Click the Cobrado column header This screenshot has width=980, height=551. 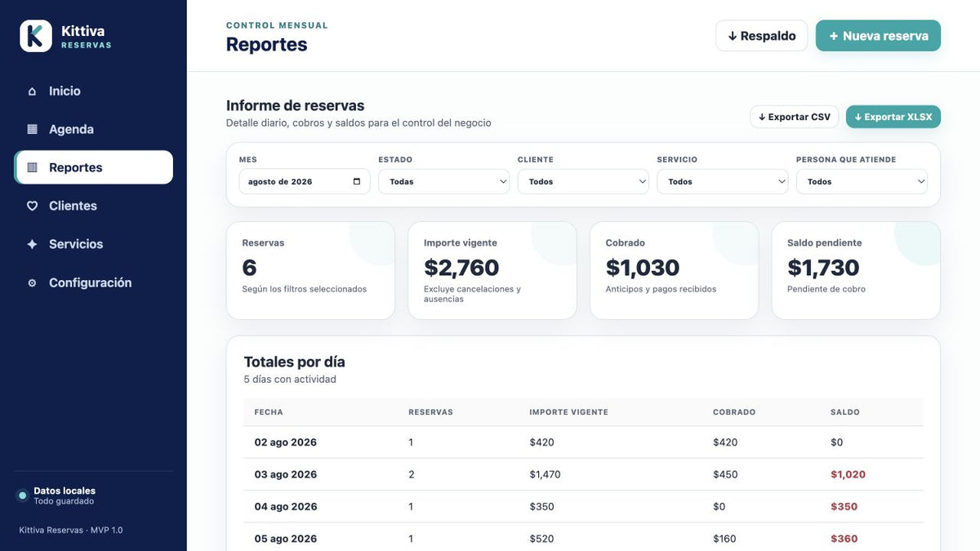734,412
